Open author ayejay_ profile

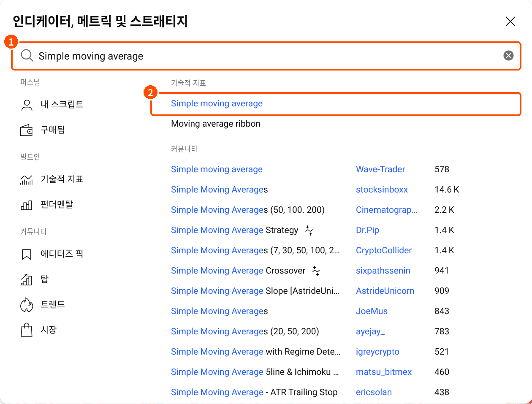click(x=370, y=331)
